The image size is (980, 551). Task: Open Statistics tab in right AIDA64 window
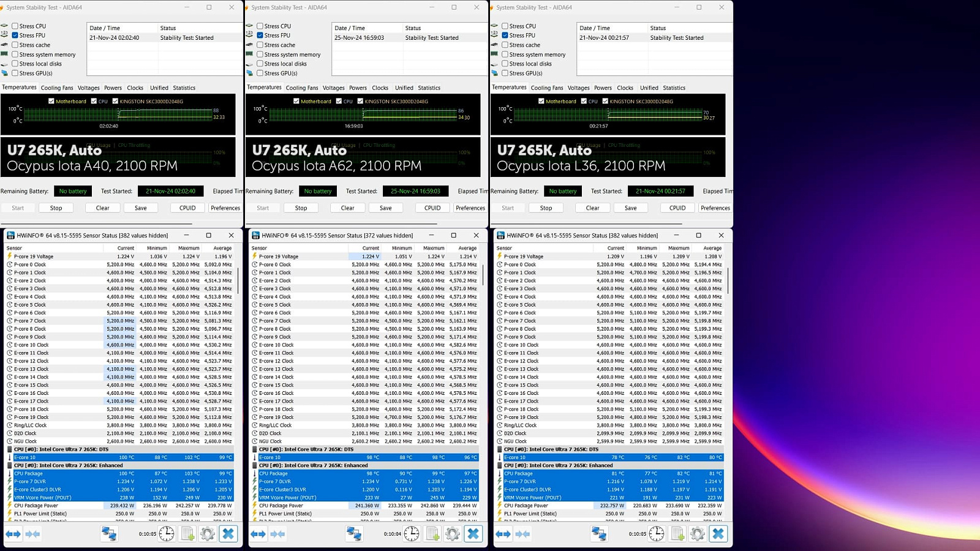[x=674, y=88]
